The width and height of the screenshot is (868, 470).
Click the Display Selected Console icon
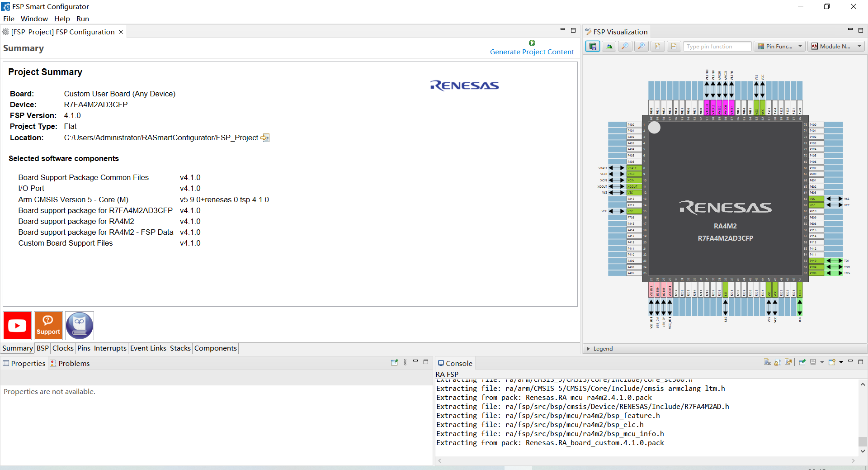pos(813,362)
